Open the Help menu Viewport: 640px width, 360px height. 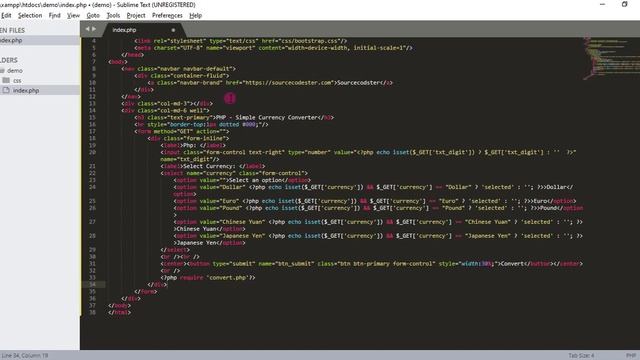tap(196, 16)
